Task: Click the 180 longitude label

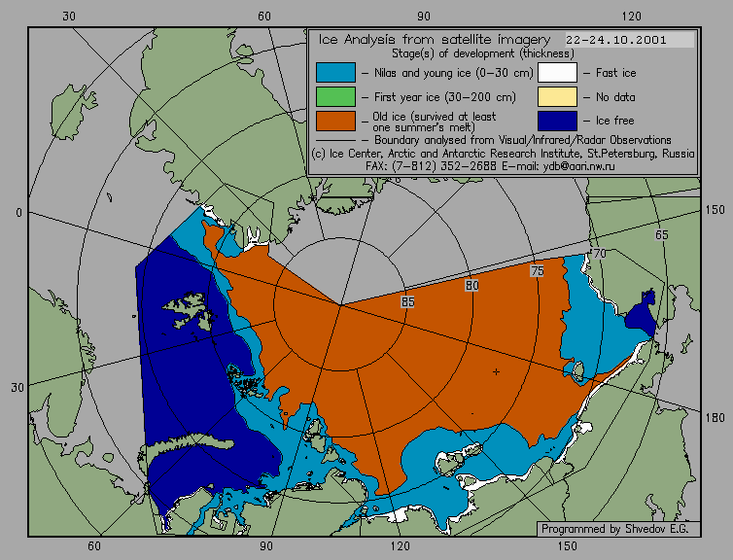Action: pos(715,417)
